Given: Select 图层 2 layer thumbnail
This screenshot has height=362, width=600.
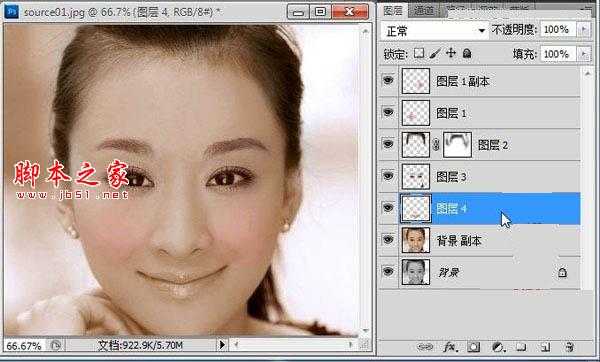Looking at the screenshot, I should coord(416,145).
